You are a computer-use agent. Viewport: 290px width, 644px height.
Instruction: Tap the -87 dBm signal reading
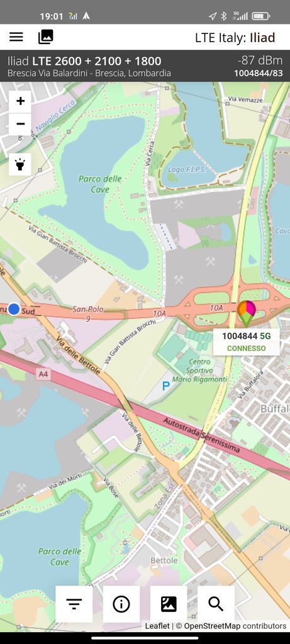click(x=260, y=60)
